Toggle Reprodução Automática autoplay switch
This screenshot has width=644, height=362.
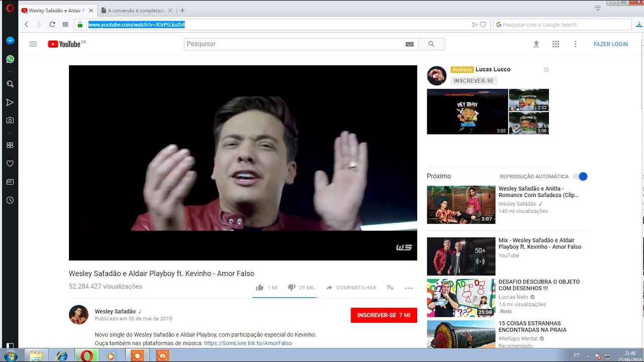(581, 176)
